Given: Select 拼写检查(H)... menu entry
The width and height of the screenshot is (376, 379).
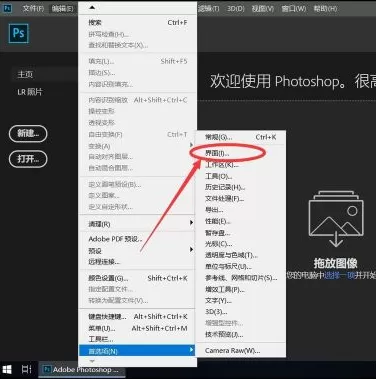Looking at the screenshot, I should [137, 34].
